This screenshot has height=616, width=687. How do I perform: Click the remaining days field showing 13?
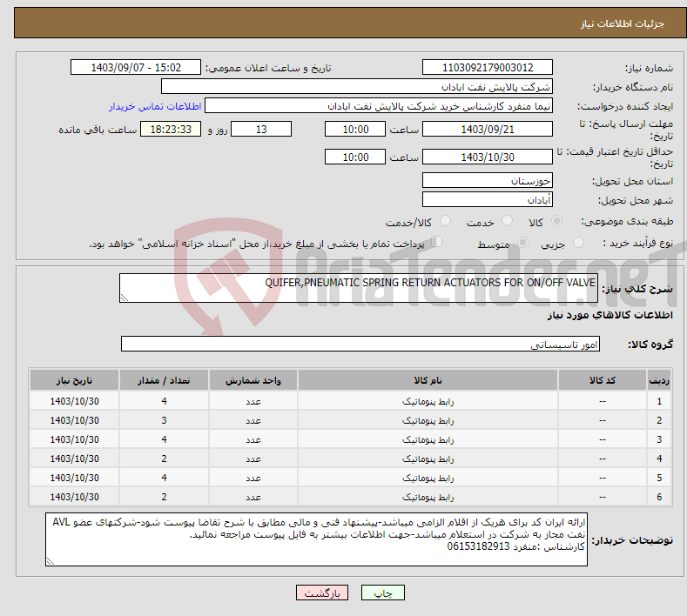[261, 129]
